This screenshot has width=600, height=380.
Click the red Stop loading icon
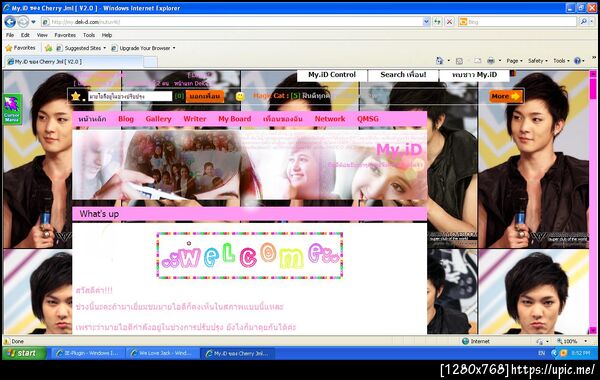449,22
